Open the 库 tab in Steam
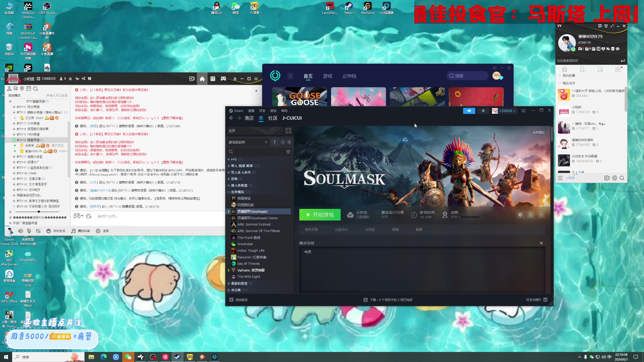This screenshot has width=644, height=362. pos(261,118)
